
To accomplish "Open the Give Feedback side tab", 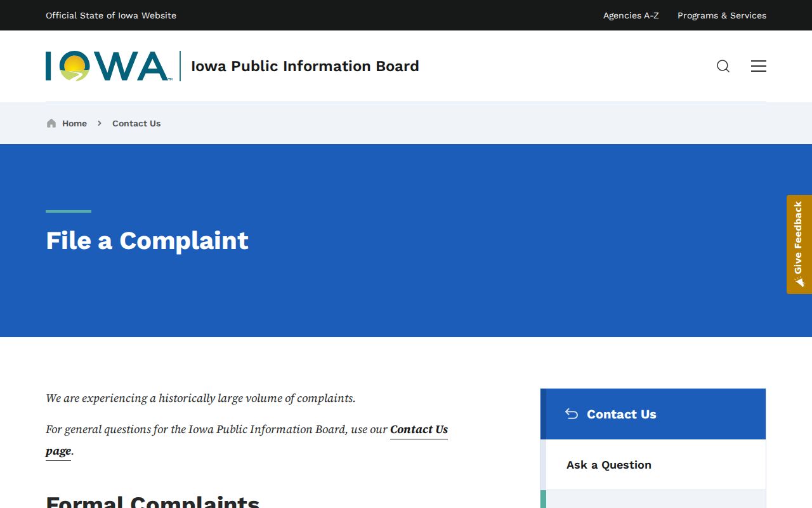I will point(799,244).
